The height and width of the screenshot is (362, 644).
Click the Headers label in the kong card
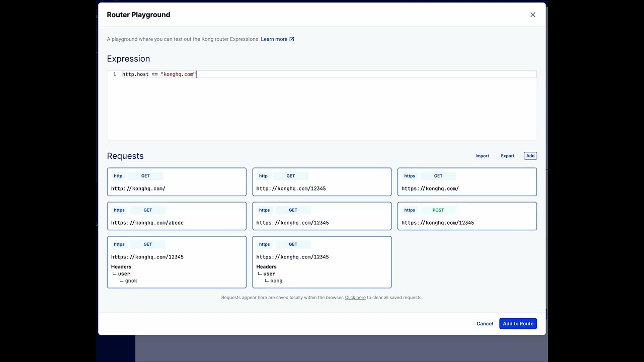tap(266, 267)
